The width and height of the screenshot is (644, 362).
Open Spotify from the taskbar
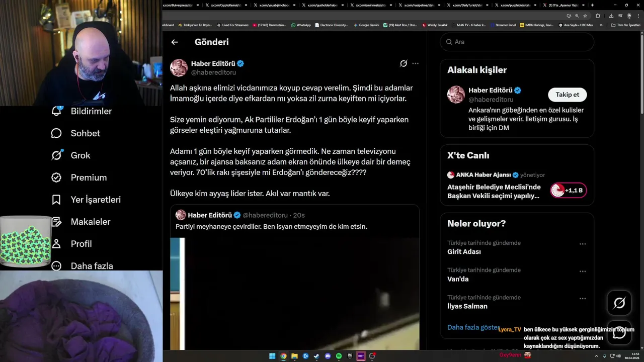pos(339,356)
